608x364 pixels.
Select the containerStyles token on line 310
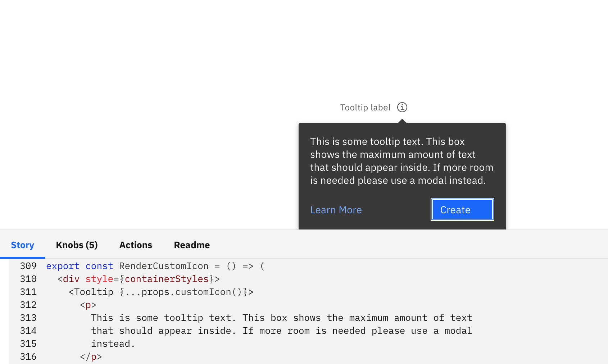tap(167, 279)
